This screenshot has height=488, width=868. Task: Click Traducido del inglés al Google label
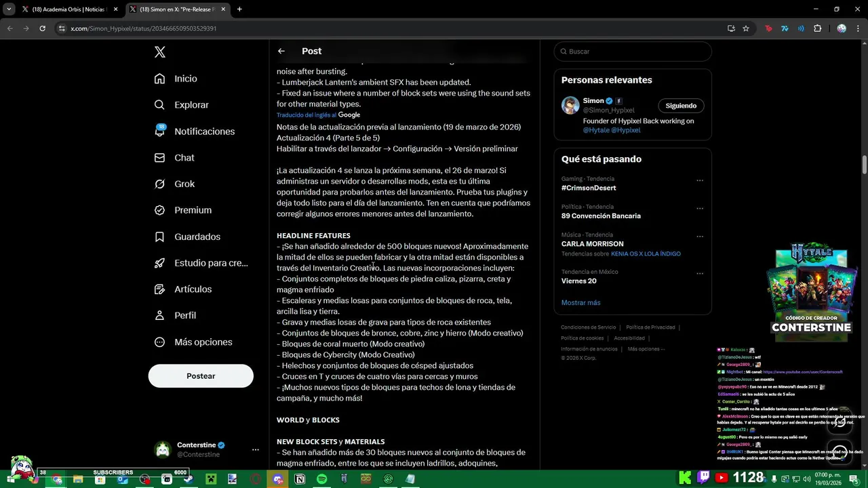(318, 115)
